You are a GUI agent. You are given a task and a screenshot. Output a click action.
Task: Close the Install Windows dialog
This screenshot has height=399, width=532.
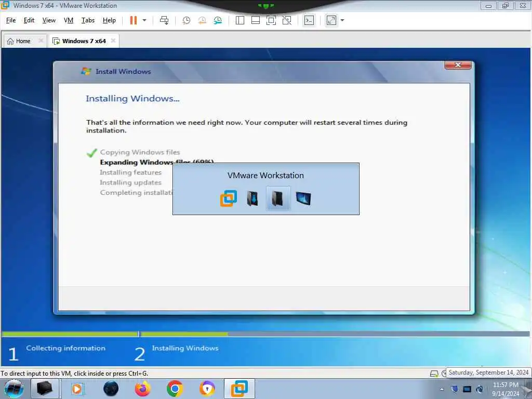[458, 65]
